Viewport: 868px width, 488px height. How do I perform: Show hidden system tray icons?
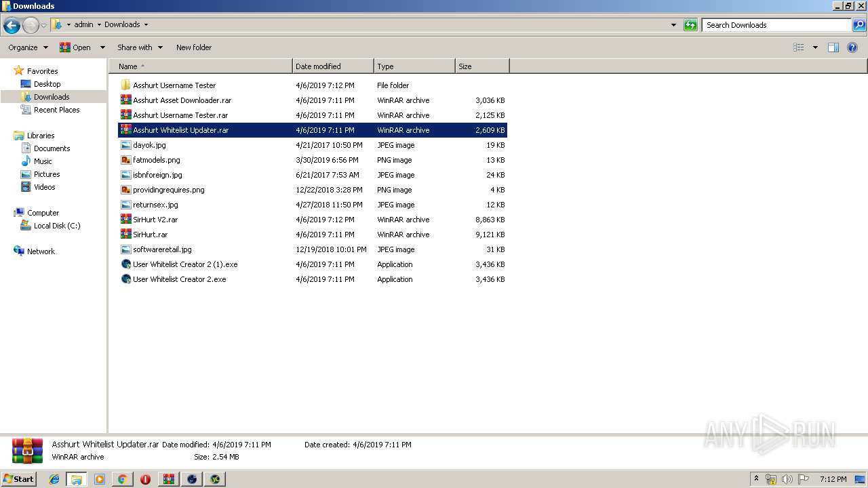[x=757, y=479]
